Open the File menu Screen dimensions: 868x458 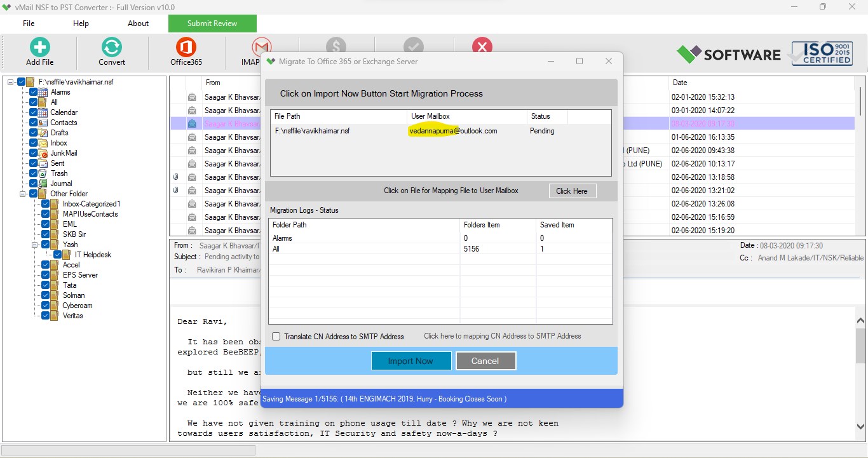(29, 24)
